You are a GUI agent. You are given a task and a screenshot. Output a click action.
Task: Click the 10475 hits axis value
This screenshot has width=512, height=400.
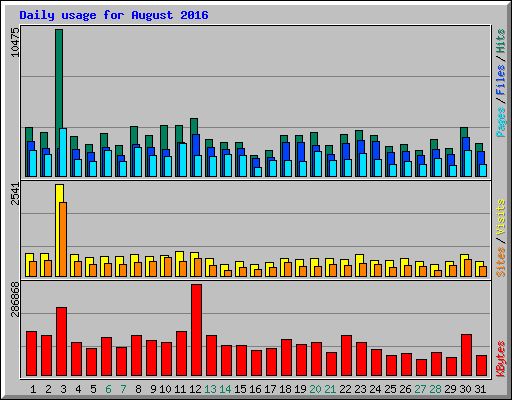pos(15,42)
